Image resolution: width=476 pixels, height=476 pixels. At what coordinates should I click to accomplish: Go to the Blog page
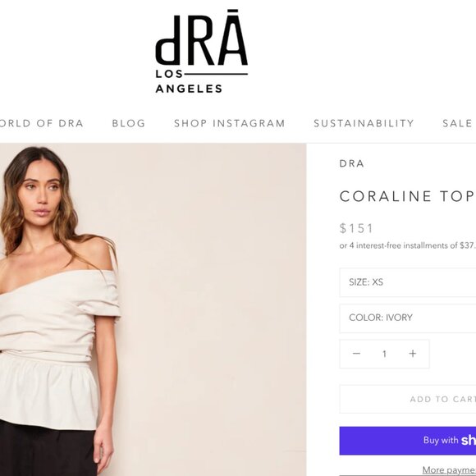(129, 124)
